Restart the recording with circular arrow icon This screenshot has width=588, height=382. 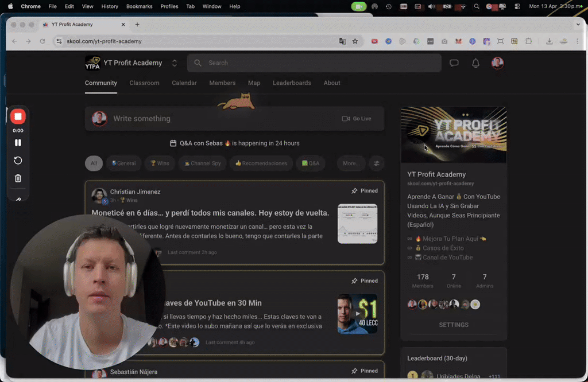18,160
